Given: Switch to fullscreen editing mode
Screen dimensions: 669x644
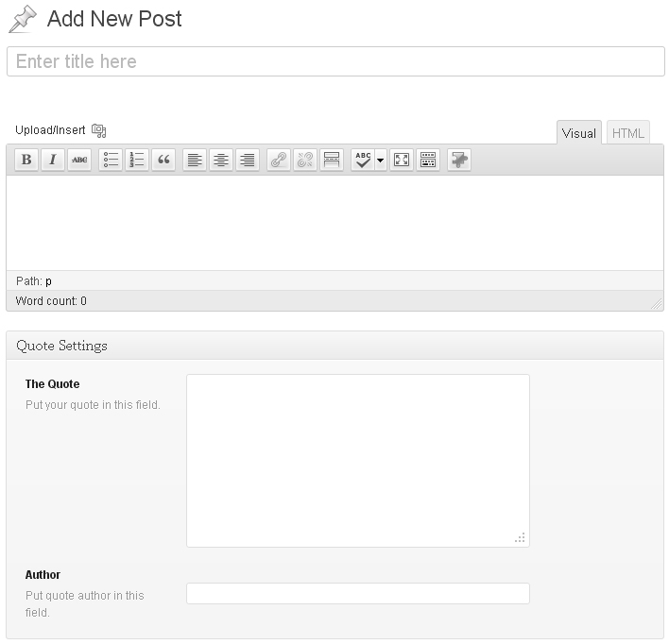Looking at the screenshot, I should pyautogui.click(x=402, y=160).
